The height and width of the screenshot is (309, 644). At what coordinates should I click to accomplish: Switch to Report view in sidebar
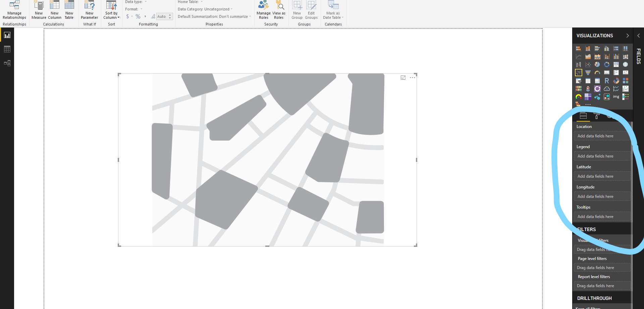[x=7, y=35]
